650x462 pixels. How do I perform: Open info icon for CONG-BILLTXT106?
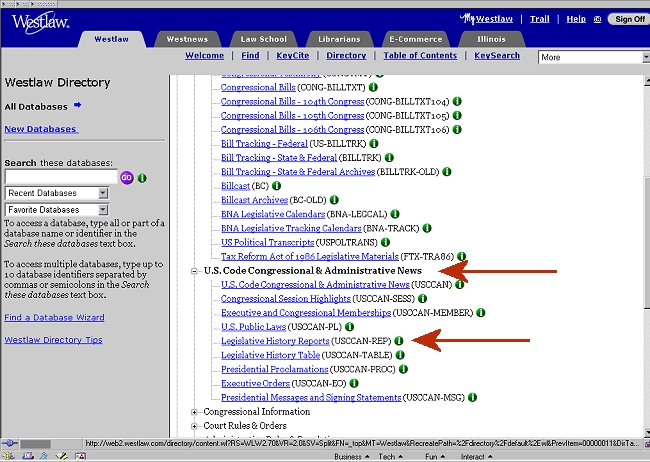(457, 129)
